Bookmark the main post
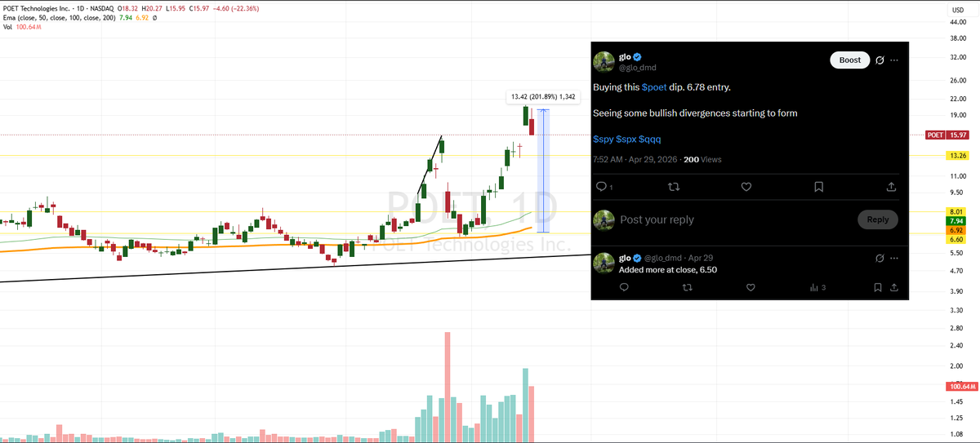Screen dimensions: 980x443 point(818,187)
